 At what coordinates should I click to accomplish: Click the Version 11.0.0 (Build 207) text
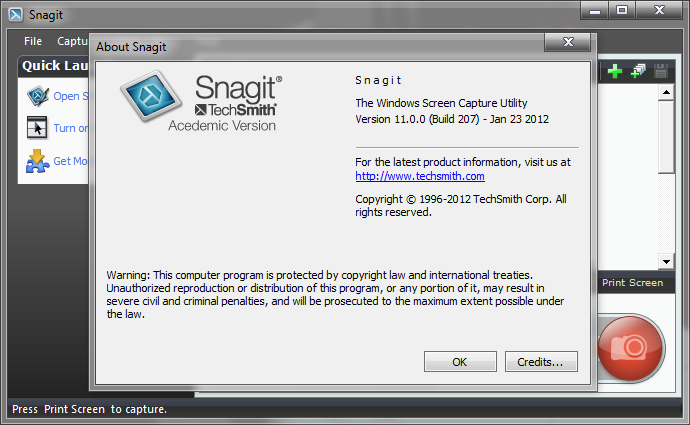pyautogui.click(x=452, y=119)
